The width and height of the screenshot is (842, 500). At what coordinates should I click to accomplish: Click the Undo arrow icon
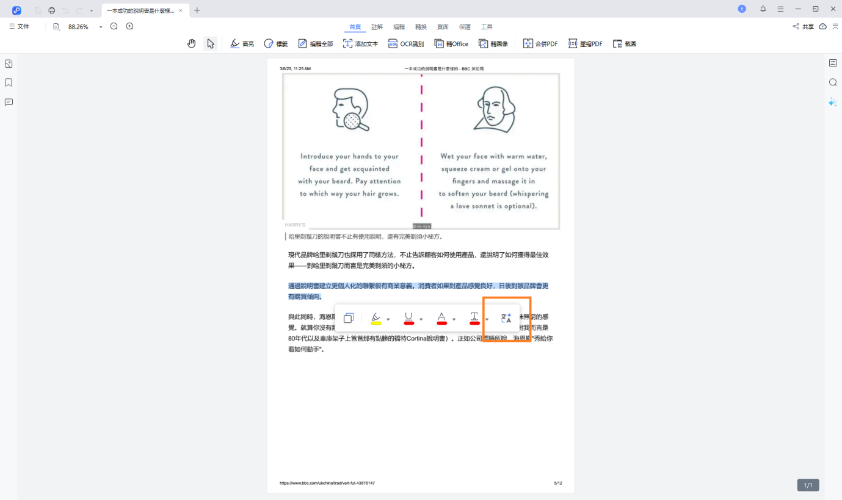pos(66,10)
